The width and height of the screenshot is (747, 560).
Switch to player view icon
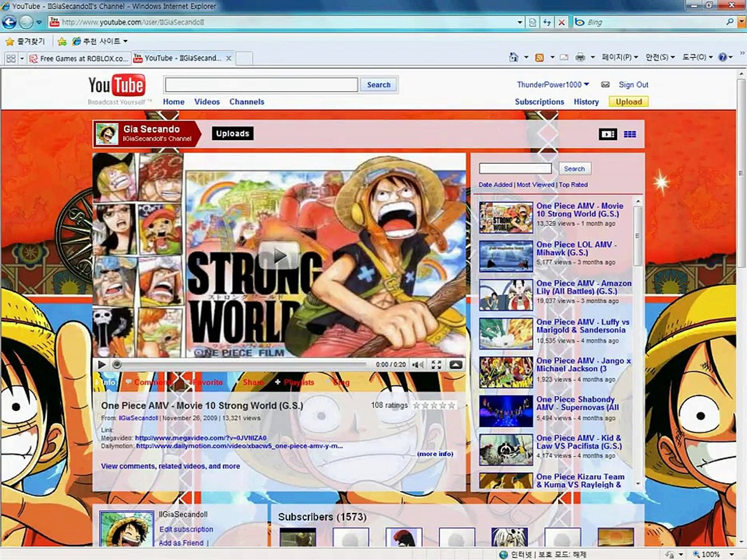(608, 134)
